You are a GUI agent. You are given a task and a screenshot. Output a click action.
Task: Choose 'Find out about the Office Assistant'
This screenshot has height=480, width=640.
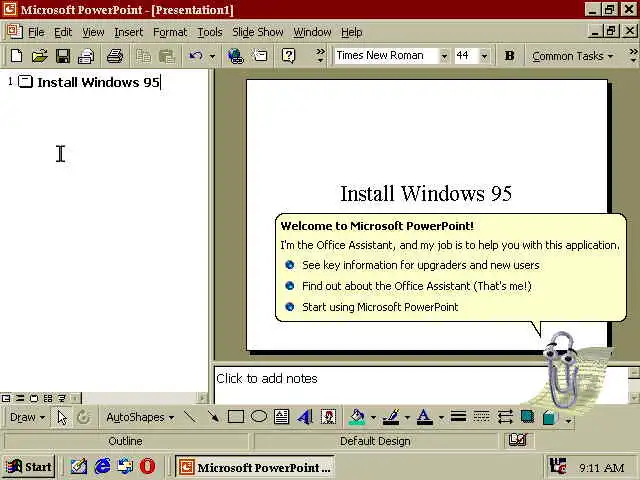[x=417, y=286]
